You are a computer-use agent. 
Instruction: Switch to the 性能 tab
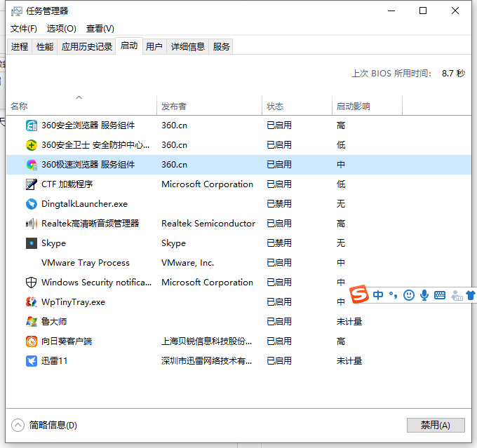[45, 46]
